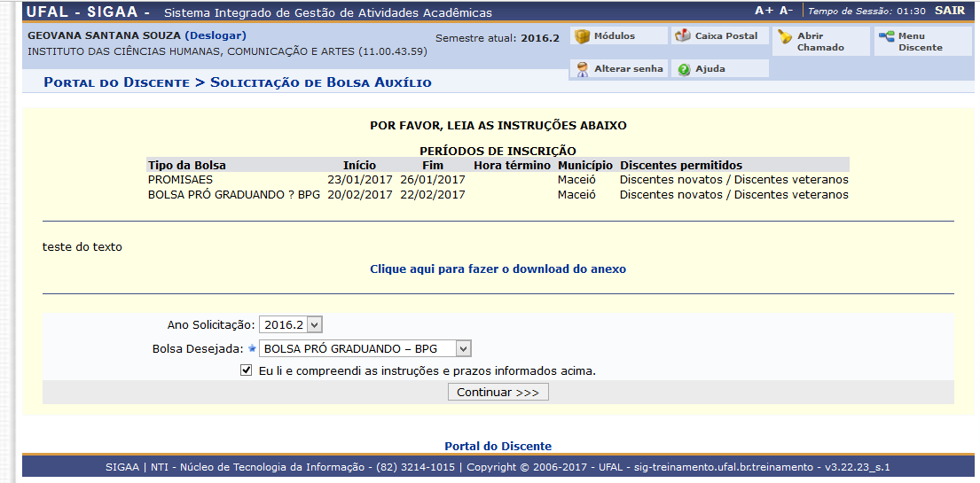This screenshot has height=483, width=980.
Task: Increase font size with A+
Action: [764, 11]
